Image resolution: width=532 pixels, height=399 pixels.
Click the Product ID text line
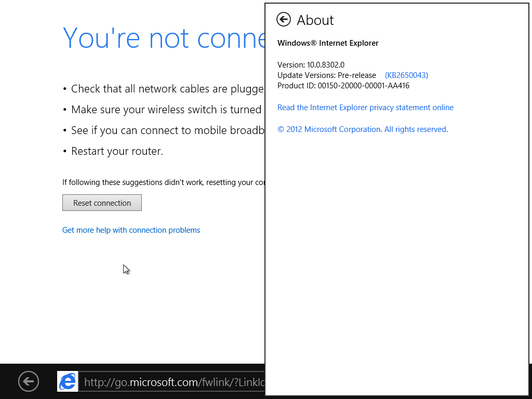(343, 86)
